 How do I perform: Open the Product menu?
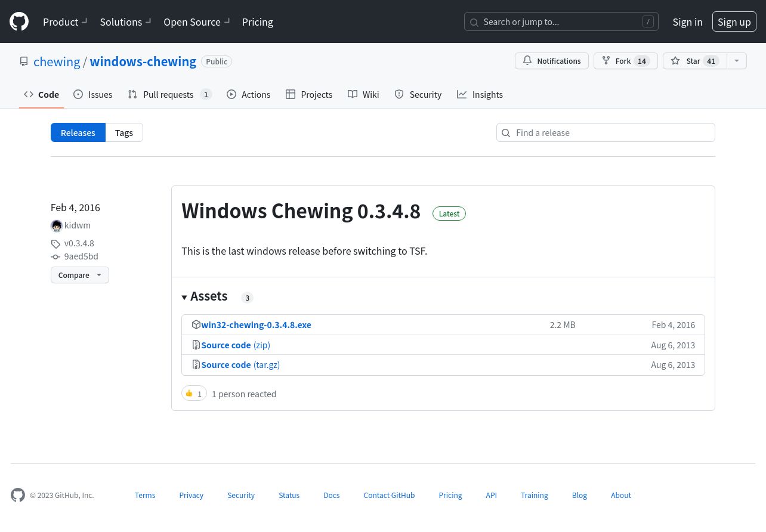click(66, 22)
